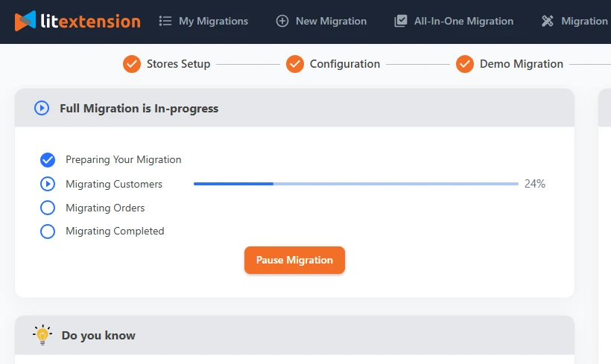The height and width of the screenshot is (364, 611).
Task: Click the Stores Setup step checkmark icon
Action: (132, 64)
